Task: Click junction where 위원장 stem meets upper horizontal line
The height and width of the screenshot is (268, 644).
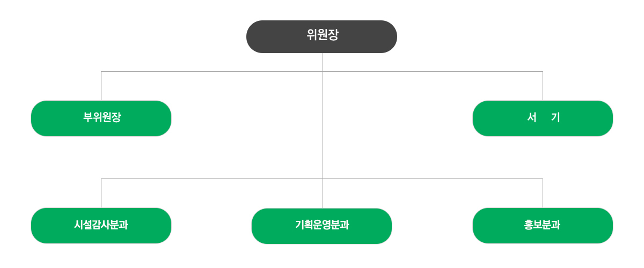Action: click(x=323, y=71)
